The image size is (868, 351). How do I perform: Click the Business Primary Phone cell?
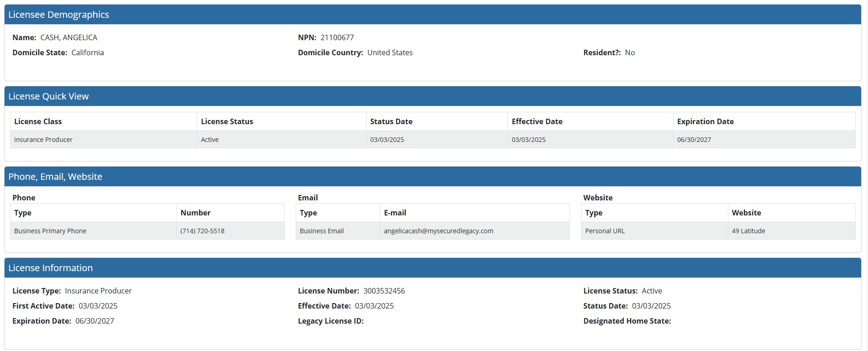(50, 231)
